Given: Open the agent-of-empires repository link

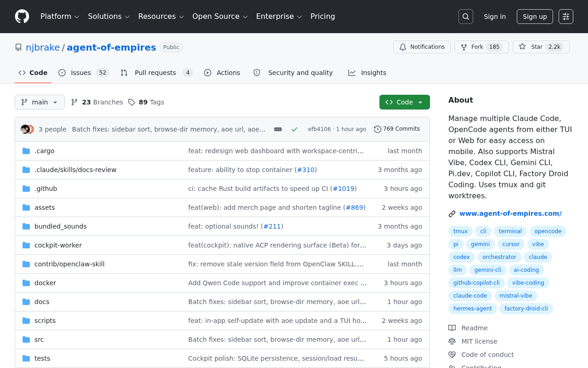Looking at the screenshot, I should [x=112, y=47].
